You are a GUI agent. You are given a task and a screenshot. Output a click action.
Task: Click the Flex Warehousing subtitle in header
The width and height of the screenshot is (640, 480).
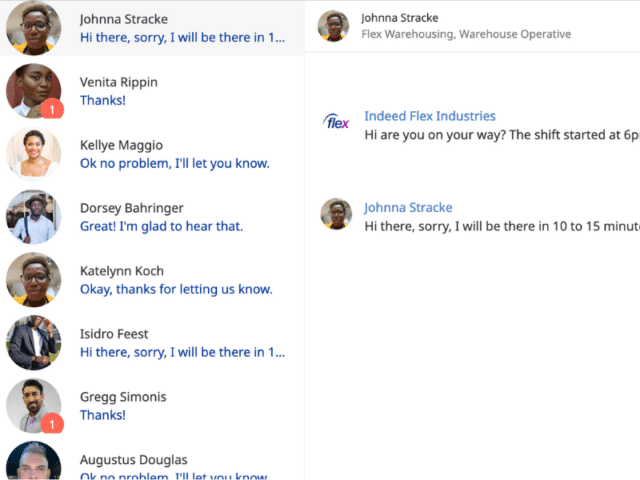click(x=465, y=34)
